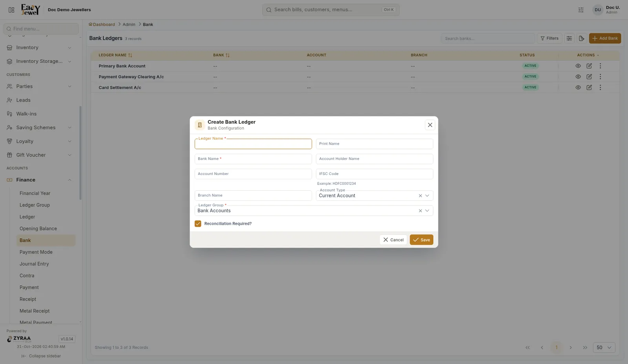Toggle the Reconciliation Required checkbox
This screenshot has height=364, width=628.
coord(198,224)
